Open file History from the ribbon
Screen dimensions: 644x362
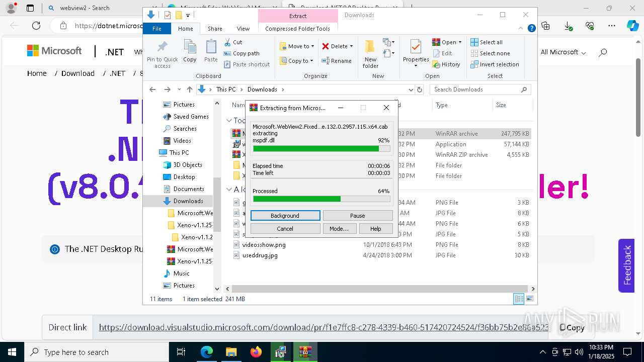click(x=446, y=64)
